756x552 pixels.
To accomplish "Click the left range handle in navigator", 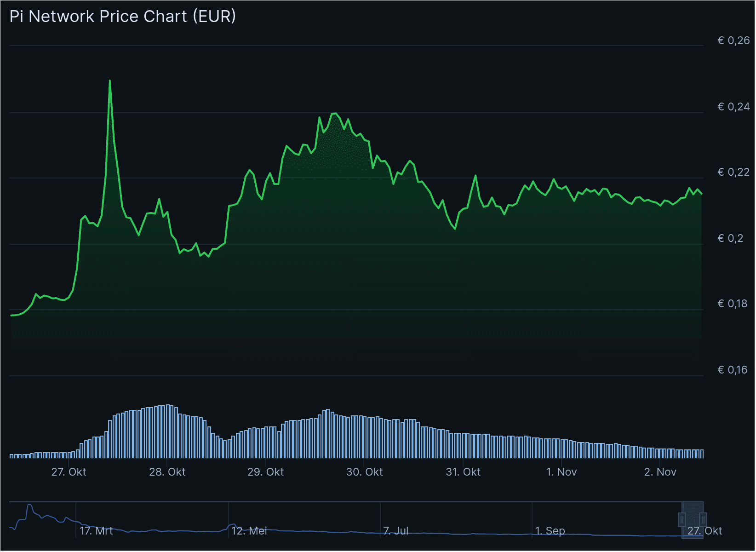I will pyautogui.click(x=682, y=520).
